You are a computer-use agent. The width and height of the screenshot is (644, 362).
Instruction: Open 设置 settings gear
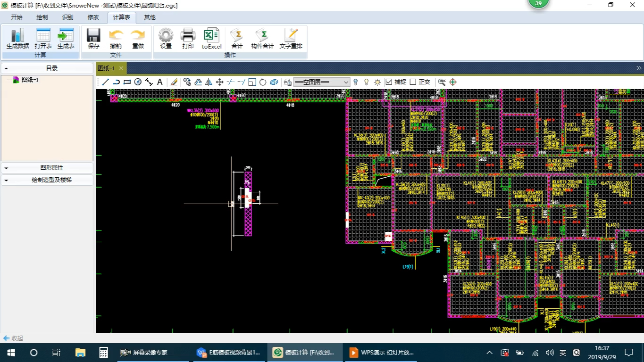pyautogui.click(x=166, y=39)
